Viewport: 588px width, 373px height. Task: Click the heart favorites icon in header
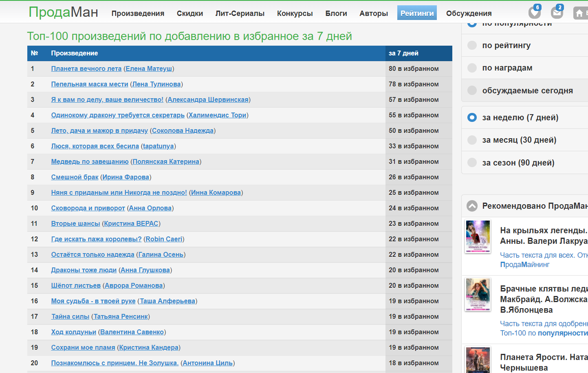534,13
